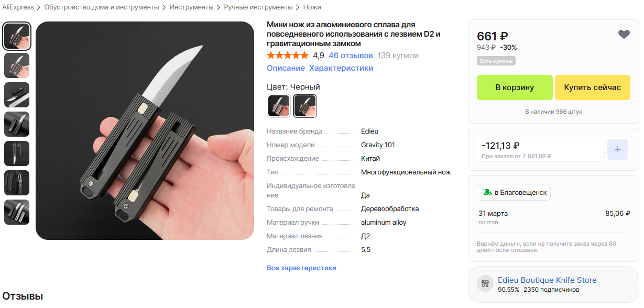Viewport: 644px width, 308px height.
Task: Click the five-star rating icons
Action: point(288,56)
